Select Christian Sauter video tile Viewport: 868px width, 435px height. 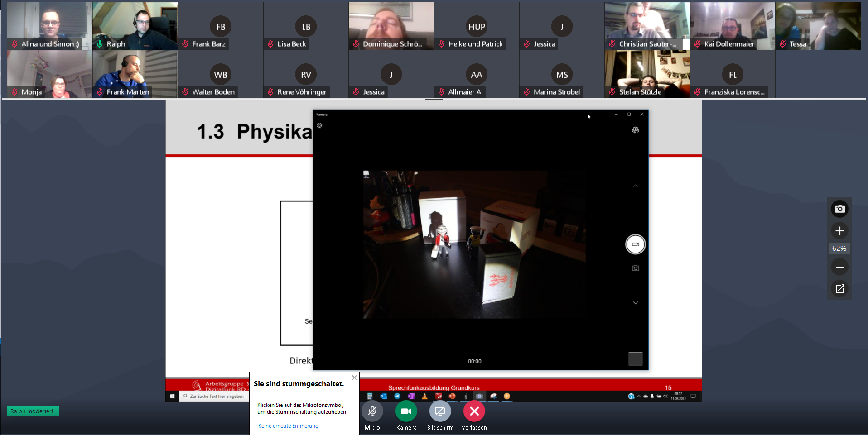(x=647, y=26)
